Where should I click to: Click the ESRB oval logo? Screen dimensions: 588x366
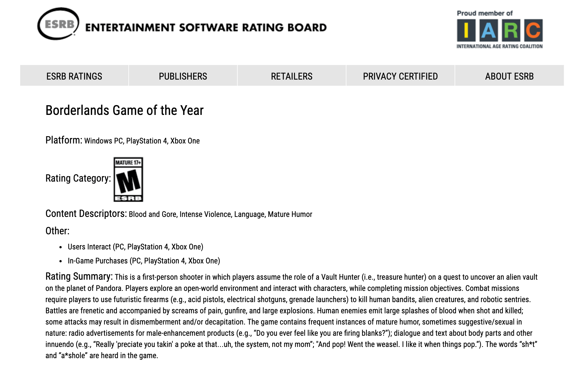click(58, 24)
